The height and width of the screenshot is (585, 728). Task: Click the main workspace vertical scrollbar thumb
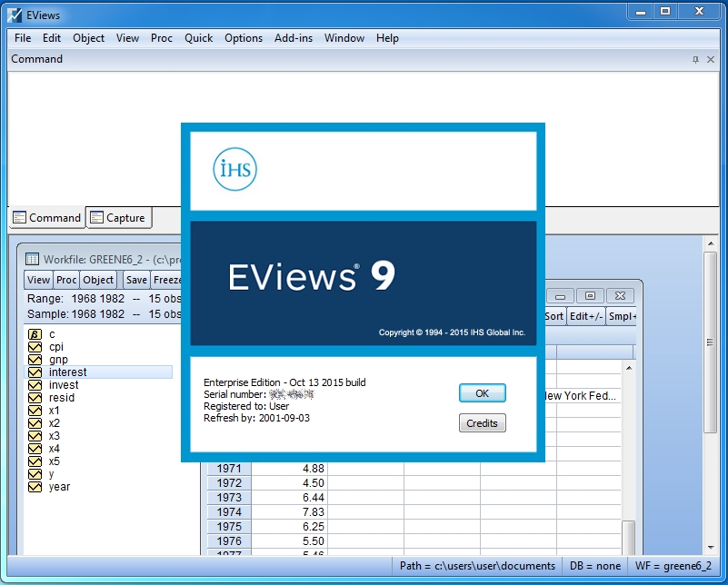pos(711,342)
